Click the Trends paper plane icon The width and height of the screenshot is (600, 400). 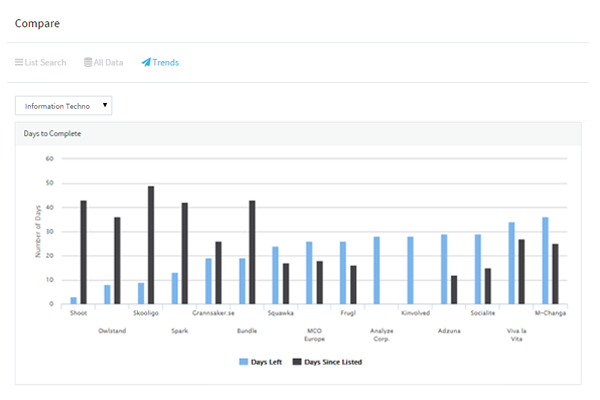pyautogui.click(x=146, y=63)
